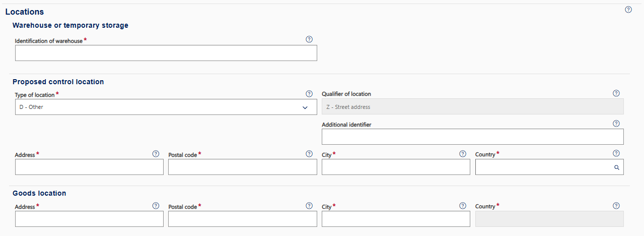Show help for Type of location
The image size is (644, 236).
pyautogui.click(x=309, y=94)
